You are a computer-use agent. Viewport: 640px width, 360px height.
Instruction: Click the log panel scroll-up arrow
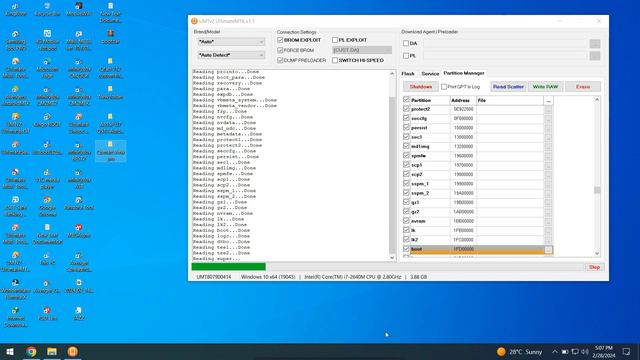pos(392,74)
